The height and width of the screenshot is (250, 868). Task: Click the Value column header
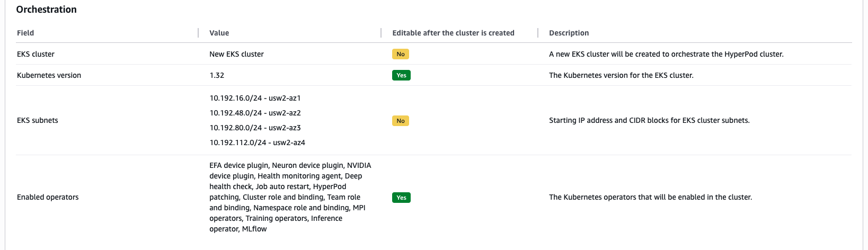pyautogui.click(x=219, y=33)
